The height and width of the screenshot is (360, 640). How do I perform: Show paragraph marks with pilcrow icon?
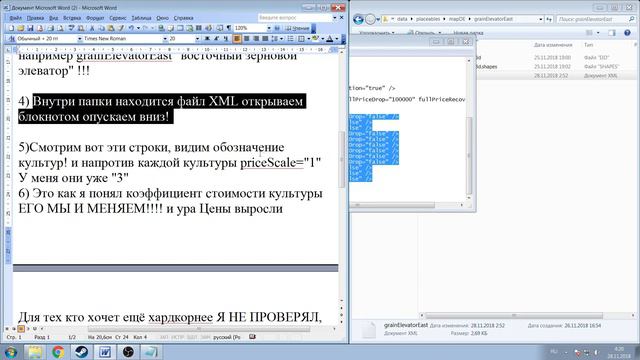coord(229,28)
